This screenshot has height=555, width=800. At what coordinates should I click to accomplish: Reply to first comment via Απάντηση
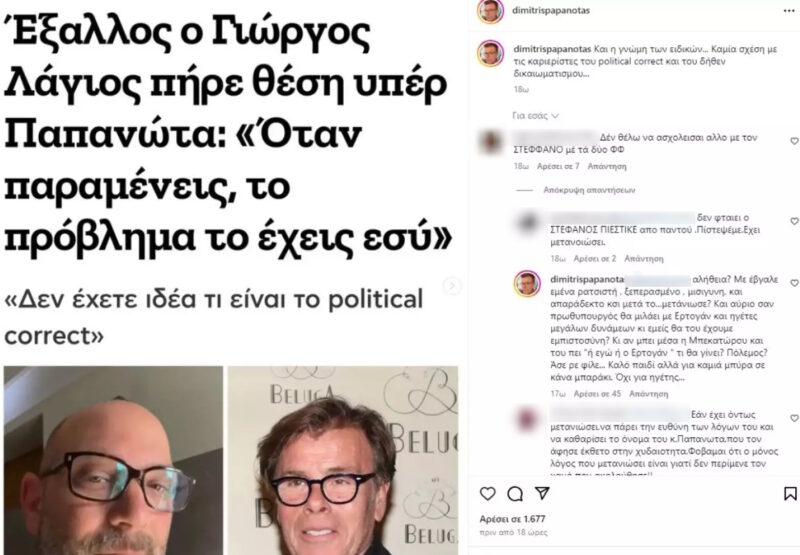pos(607,166)
